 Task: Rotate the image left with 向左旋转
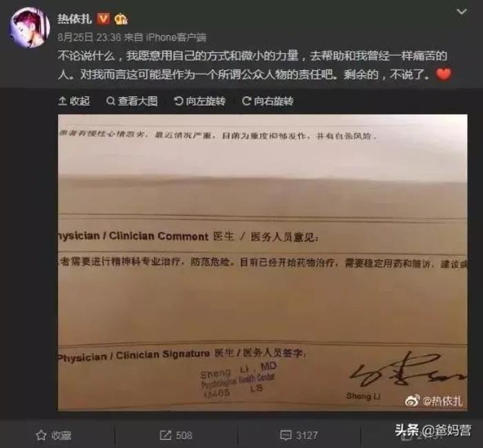199,101
